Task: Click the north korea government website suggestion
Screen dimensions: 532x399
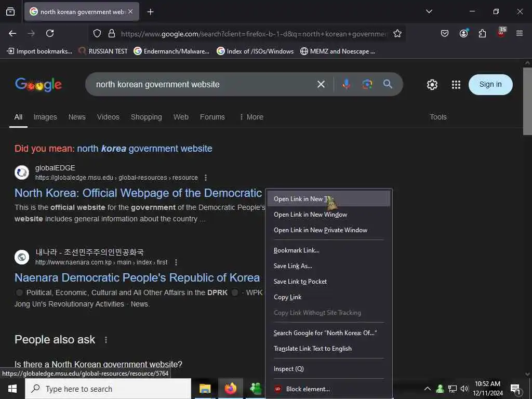Action: point(144,149)
